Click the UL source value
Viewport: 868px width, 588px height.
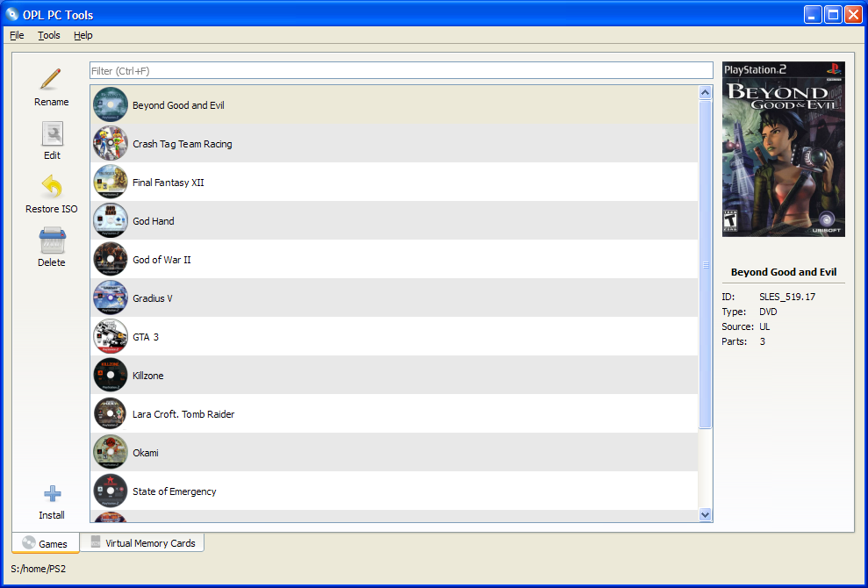point(764,326)
